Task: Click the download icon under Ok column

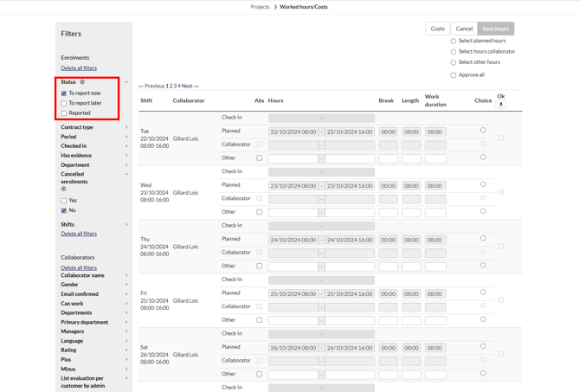Action: pos(501,105)
